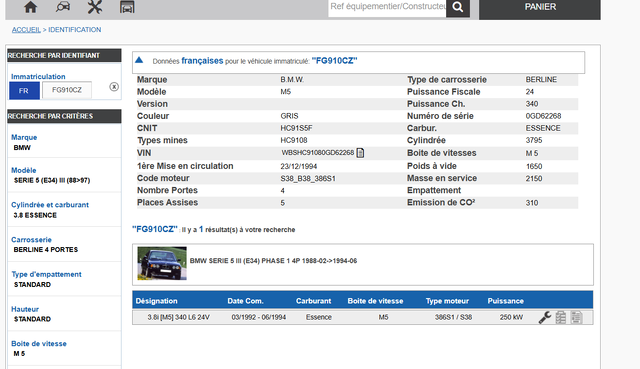Image resolution: width=640 pixels, height=369 pixels.
Task: Open the Cylindrée et carburant selector
Action: click(x=64, y=210)
